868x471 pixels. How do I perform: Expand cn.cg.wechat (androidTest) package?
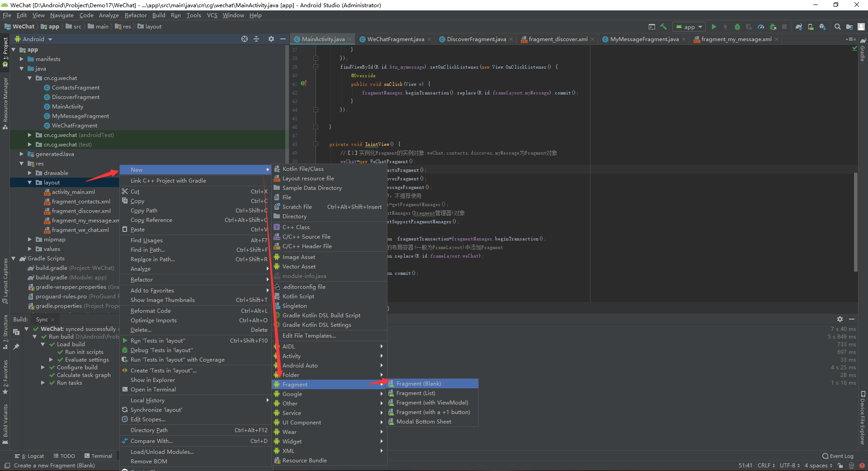point(29,135)
